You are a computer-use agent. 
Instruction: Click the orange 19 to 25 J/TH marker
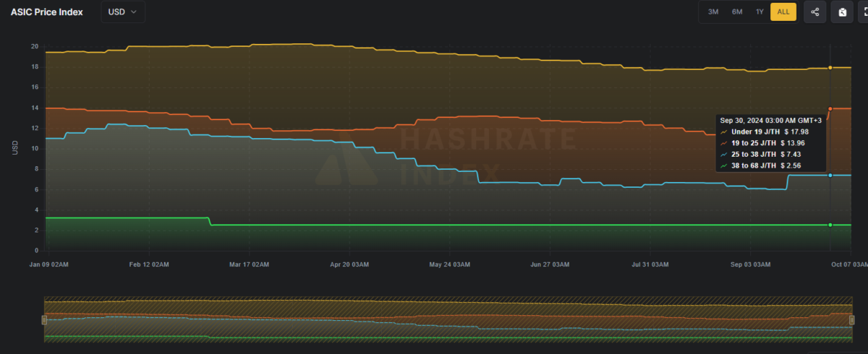830,108
